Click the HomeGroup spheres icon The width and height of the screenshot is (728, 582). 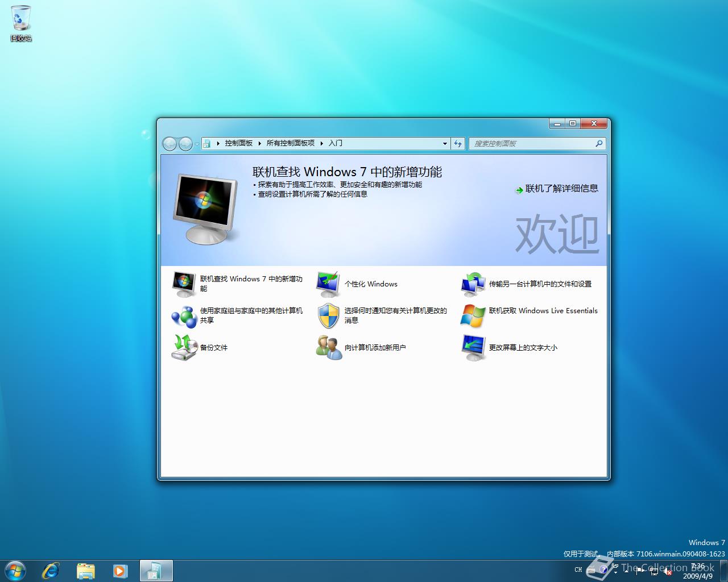pos(184,315)
